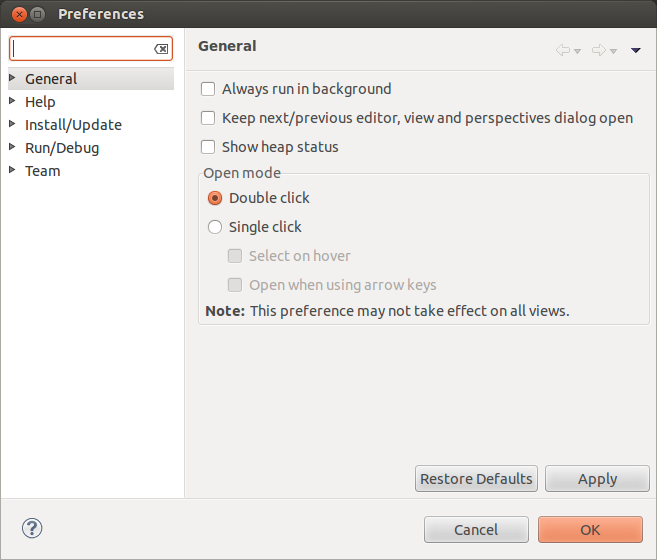
Task: Select the Help preference category
Action: coord(40,102)
